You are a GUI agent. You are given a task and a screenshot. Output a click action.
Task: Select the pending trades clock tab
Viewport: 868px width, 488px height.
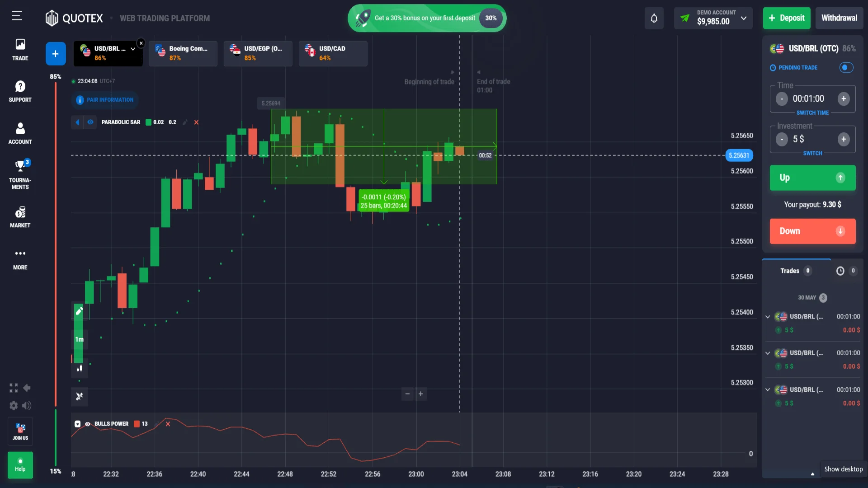point(846,271)
